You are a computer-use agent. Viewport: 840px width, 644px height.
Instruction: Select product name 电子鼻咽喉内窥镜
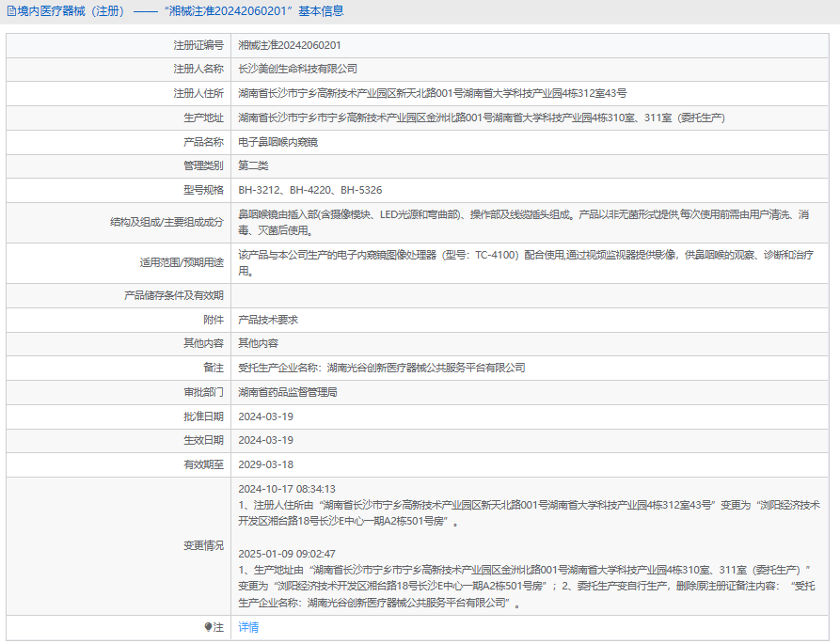277,142
